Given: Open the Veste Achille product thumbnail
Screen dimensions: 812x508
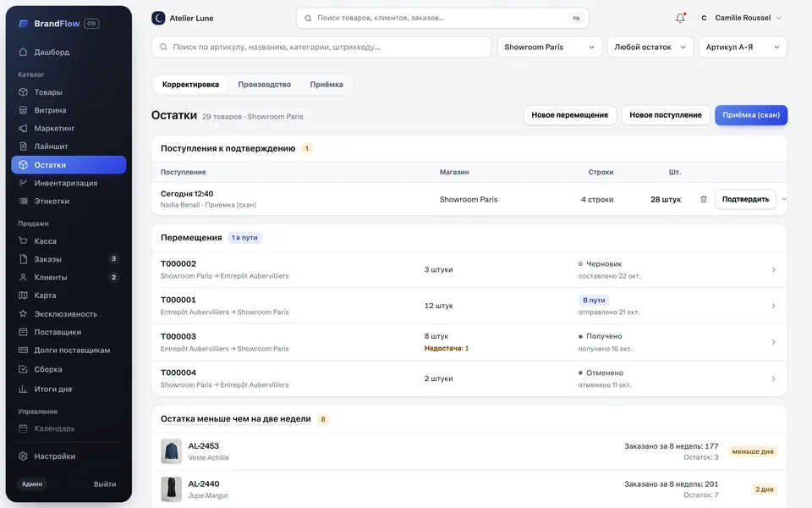Looking at the screenshot, I should tap(172, 451).
